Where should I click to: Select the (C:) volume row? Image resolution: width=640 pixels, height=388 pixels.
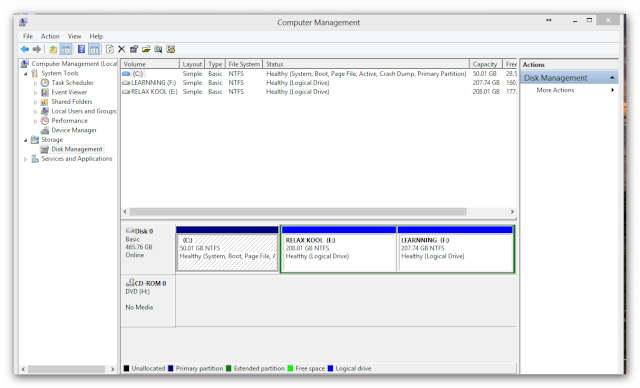tap(319, 74)
